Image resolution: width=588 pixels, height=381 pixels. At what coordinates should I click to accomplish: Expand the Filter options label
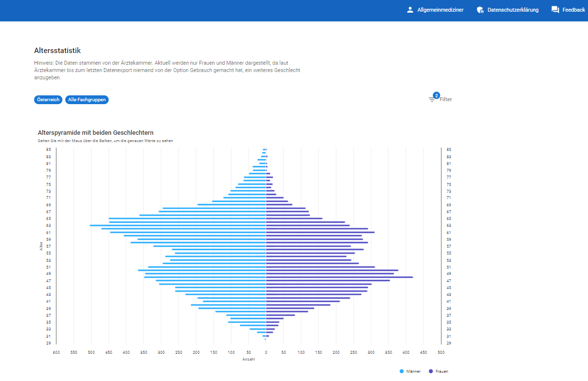pyautogui.click(x=446, y=99)
